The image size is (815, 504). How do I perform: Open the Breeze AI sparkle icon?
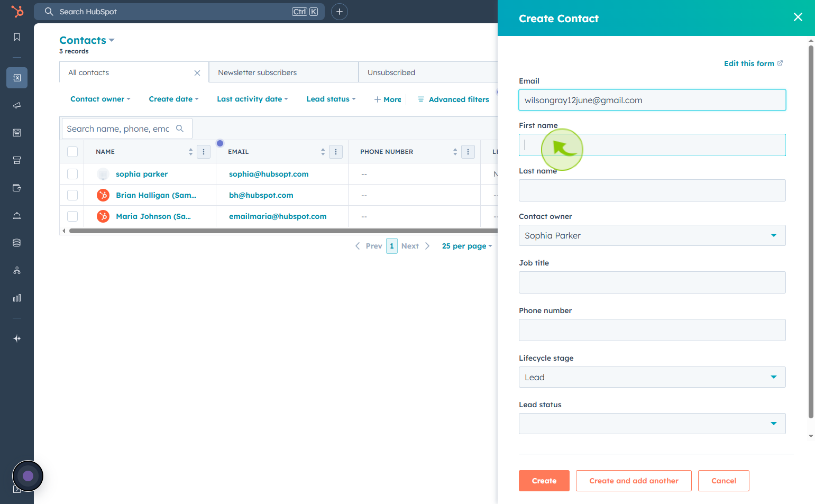(x=17, y=338)
